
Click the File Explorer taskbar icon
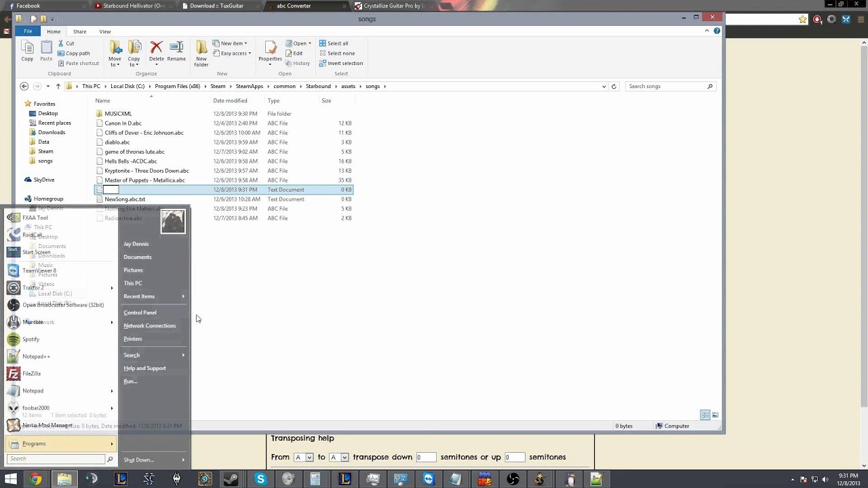[x=64, y=479]
